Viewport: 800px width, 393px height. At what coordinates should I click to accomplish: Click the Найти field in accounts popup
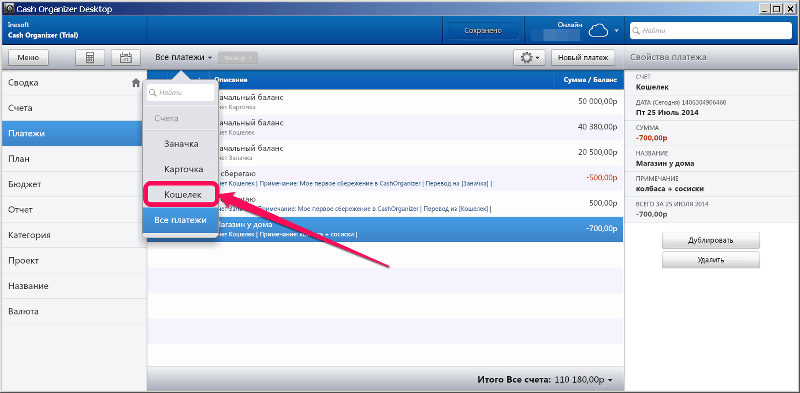181,93
